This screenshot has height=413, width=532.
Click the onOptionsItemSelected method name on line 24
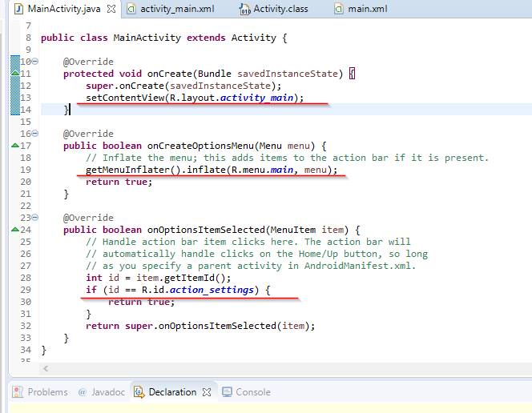pyautogui.click(x=206, y=230)
